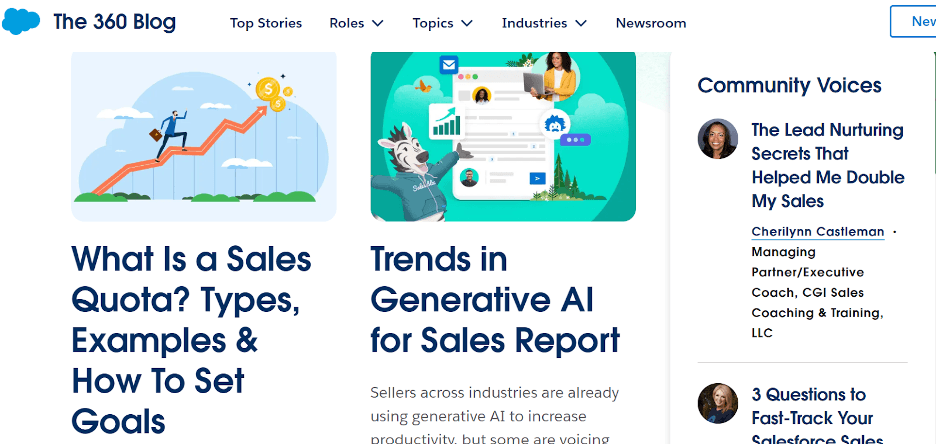
Task: Click the Salesforce cloud logo icon
Action: point(21,22)
